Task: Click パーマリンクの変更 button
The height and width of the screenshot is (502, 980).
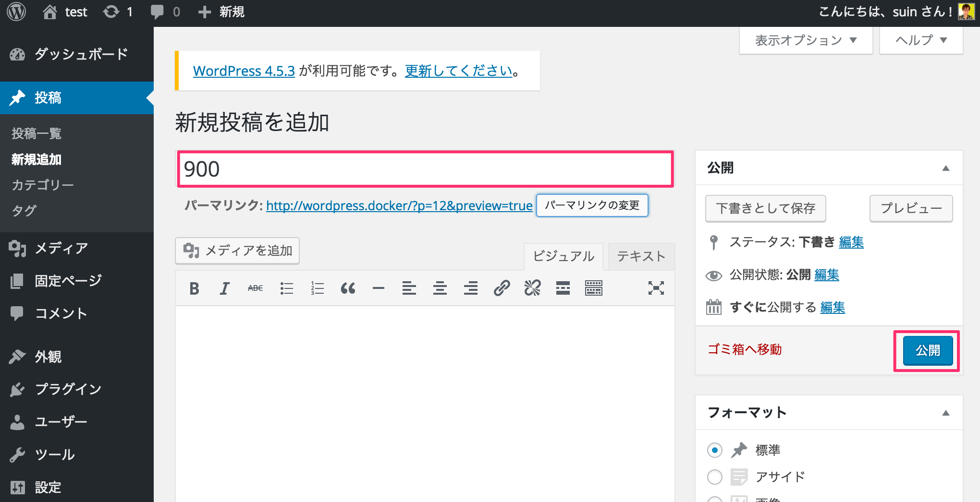Action: (592, 205)
